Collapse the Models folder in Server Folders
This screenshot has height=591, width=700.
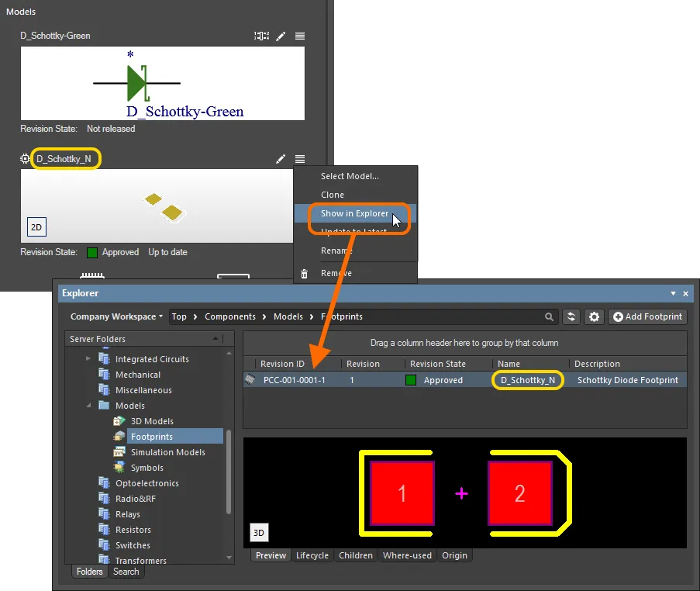(88, 405)
